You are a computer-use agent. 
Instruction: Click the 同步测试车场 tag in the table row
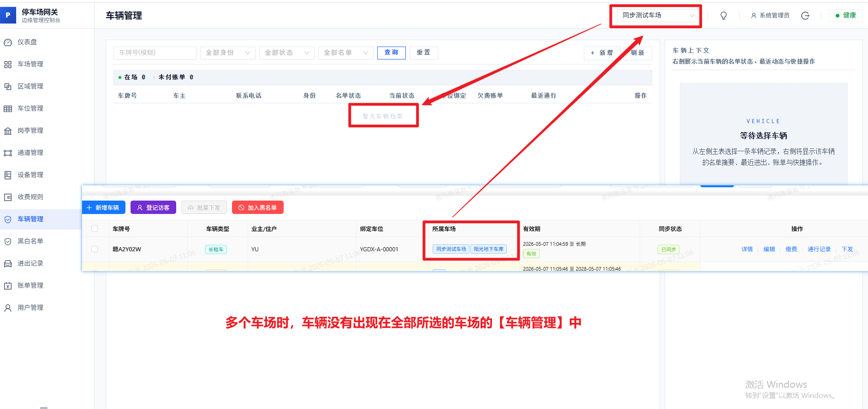[451, 249]
